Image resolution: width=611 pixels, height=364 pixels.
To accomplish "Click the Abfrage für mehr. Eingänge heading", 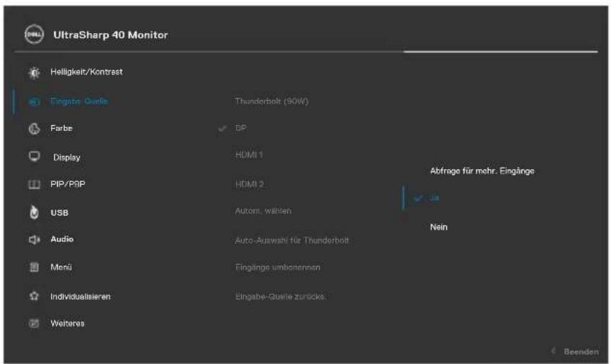I will [x=482, y=170].
